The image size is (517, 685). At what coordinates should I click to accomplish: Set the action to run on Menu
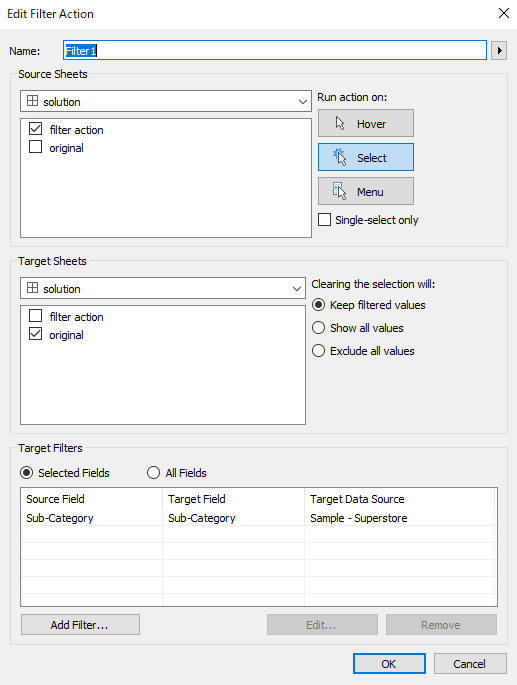(x=366, y=191)
